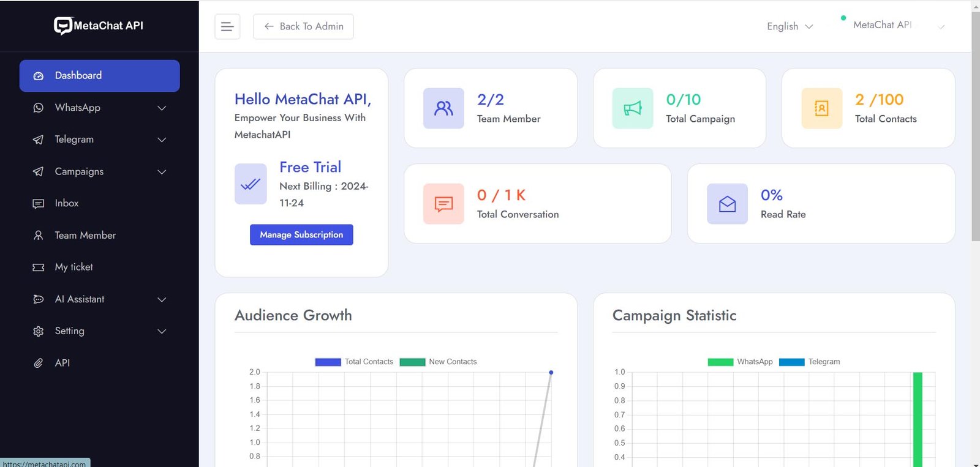Click the Total Campaign megaphone icon

point(632,108)
